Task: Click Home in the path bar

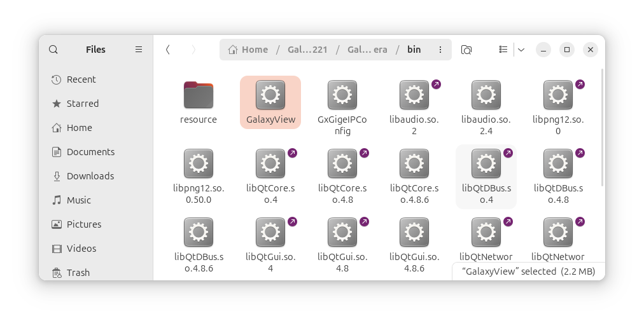Action: pos(248,50)
